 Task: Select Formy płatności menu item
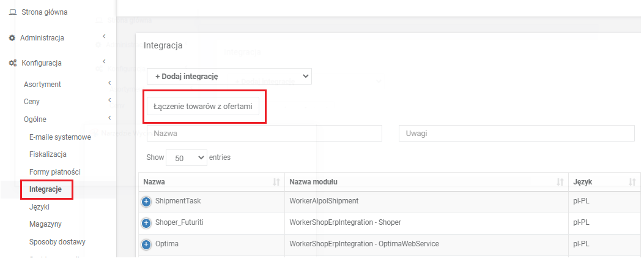pos(54,172)
